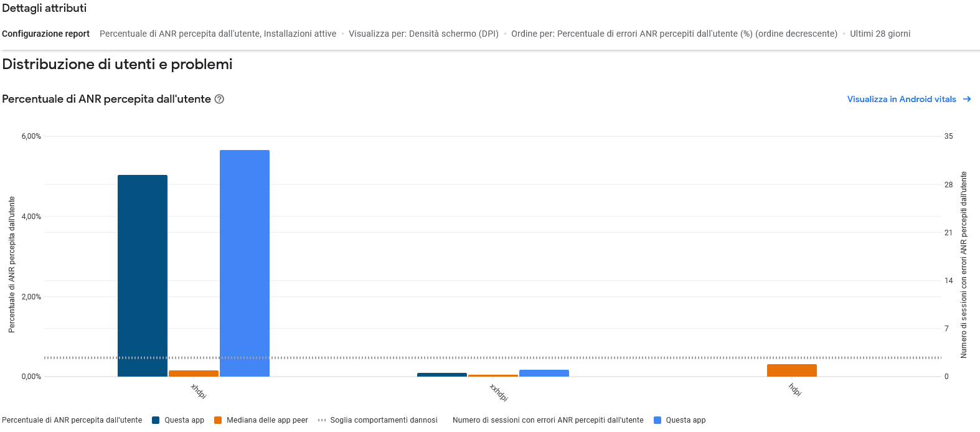Click the hdpi axis label
980x432 pixels.
795,390
